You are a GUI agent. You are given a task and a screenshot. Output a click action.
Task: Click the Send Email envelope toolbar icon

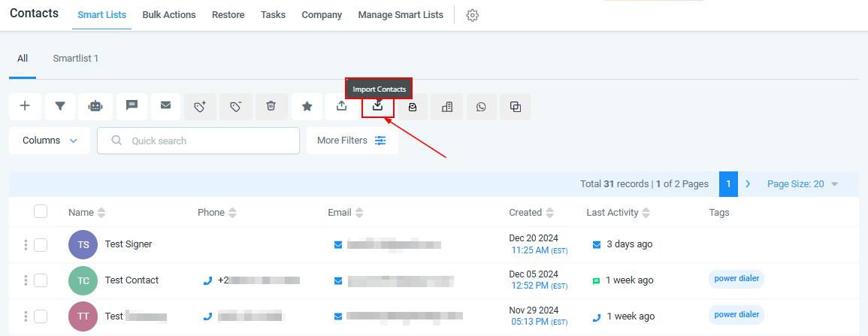pyautogui.click(x=165, y=106)
